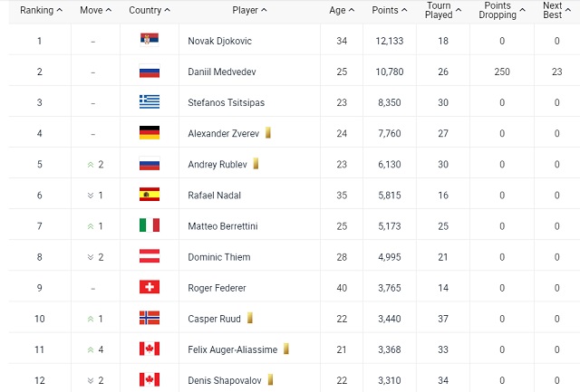Click the Swiss flag next to Roger Federer

point(149,287)
